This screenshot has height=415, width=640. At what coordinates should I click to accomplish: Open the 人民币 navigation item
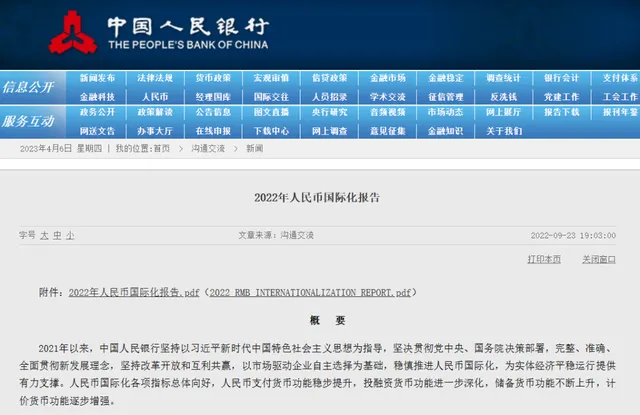[x=155, y=96]
